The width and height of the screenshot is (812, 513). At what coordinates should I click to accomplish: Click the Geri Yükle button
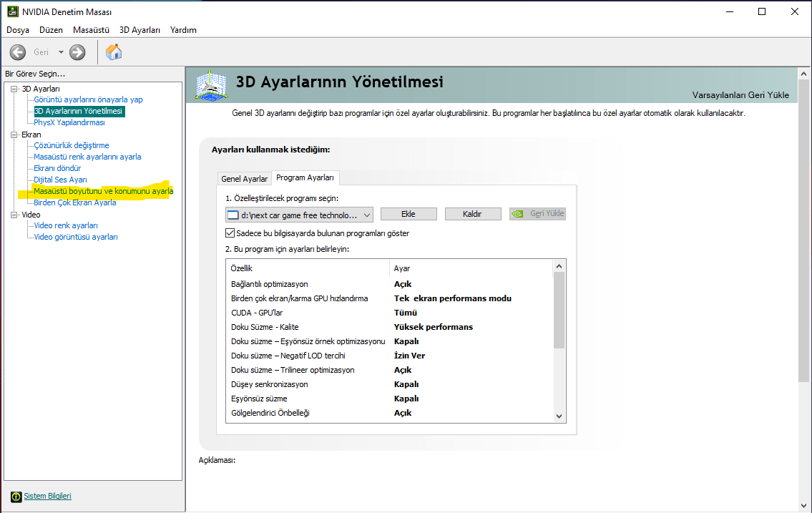[x=537, y=214]
